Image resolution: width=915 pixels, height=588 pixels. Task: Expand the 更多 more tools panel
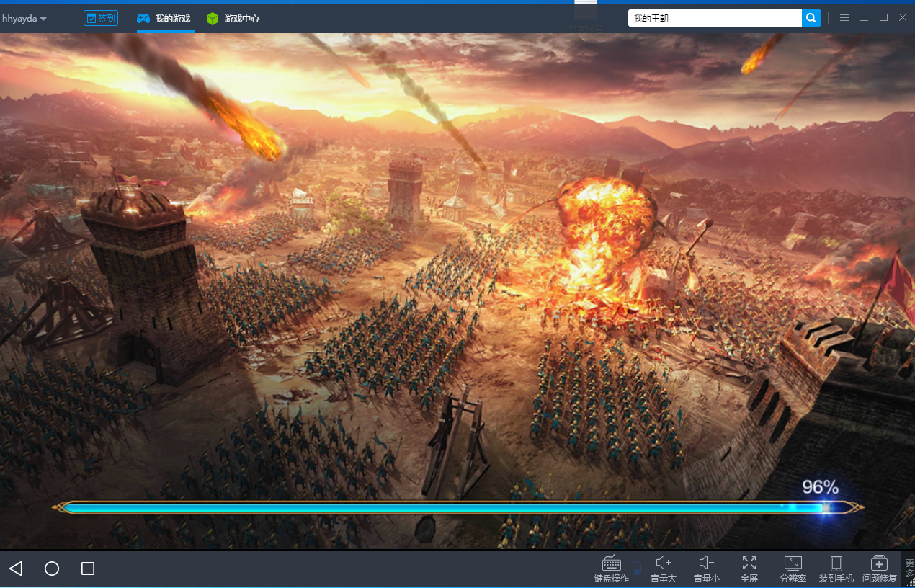[x=909, y=569]
